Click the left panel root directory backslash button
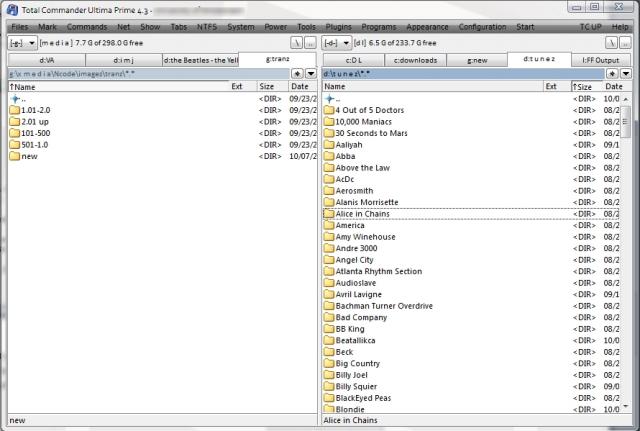This screenshot has height=431, width=640. point(296,43)
